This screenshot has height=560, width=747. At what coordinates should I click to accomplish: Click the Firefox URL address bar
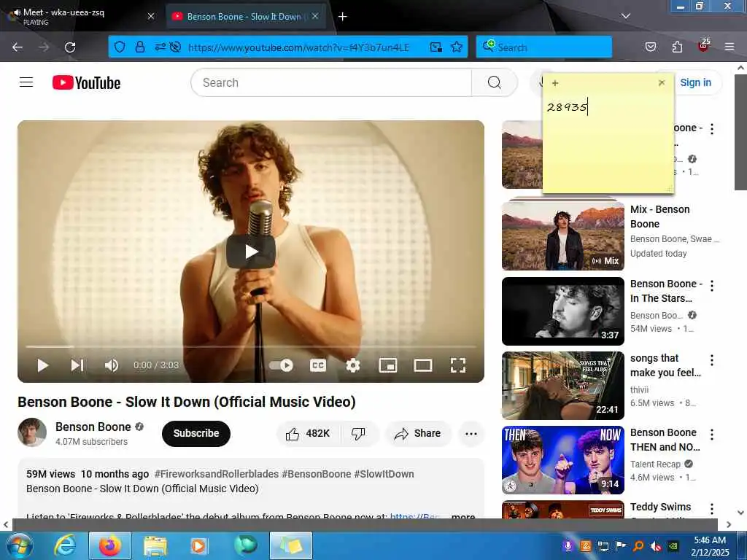coord(298,47)
